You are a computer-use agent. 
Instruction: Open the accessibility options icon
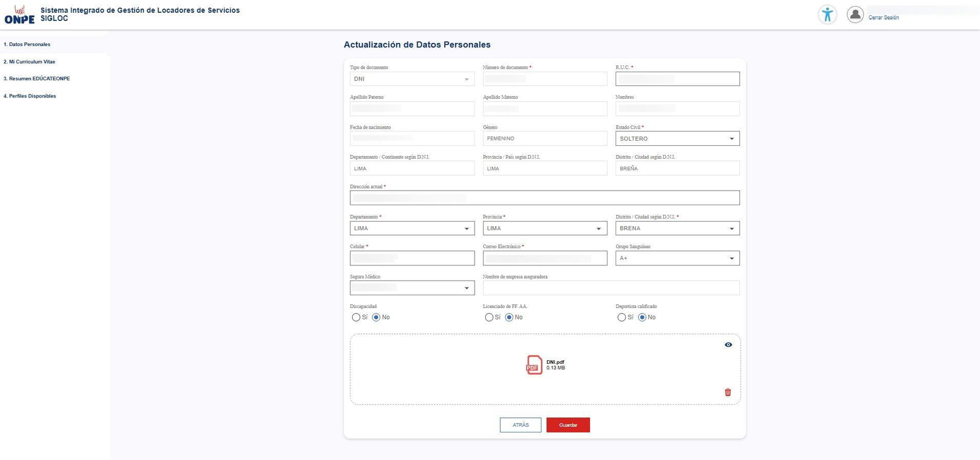click(827, 15)
